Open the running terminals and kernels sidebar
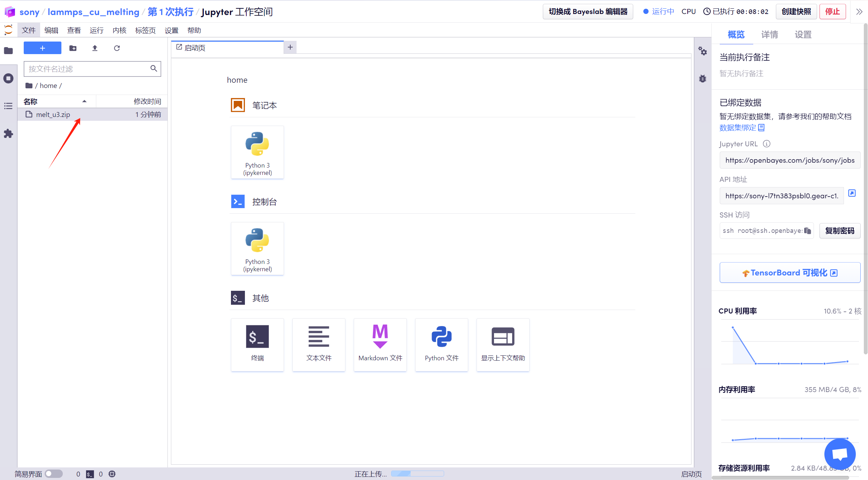Image resolution: width=868 pixels, height=480 pixels. tap(8, 78)
